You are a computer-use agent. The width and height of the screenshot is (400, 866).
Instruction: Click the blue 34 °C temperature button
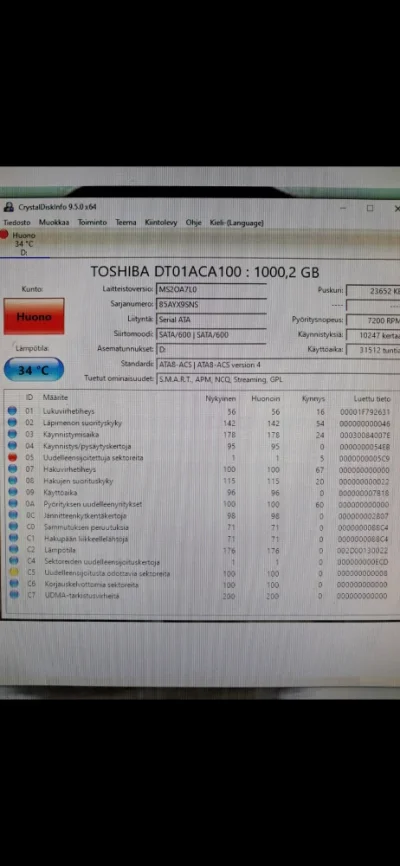tap(34, 370)
